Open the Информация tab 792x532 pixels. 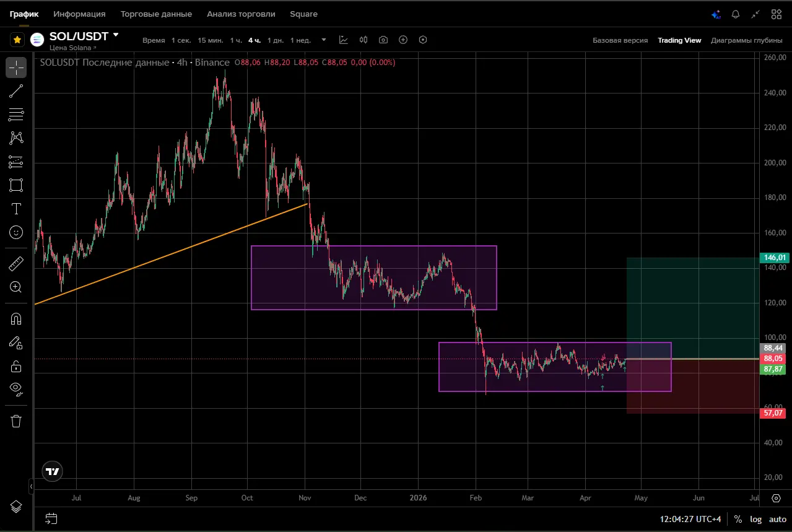[x=79, y=14]
